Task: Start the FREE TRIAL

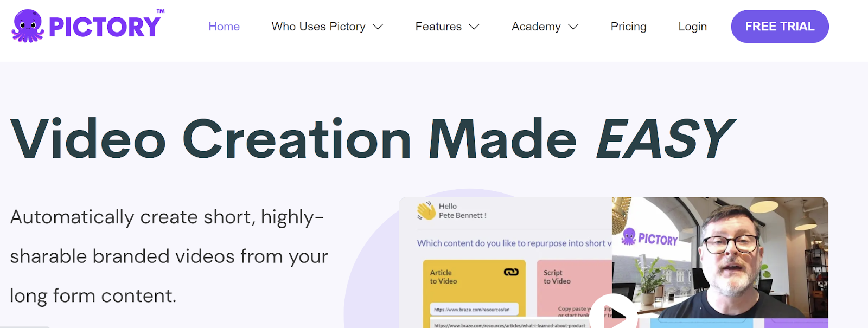Action: (780, 27)
